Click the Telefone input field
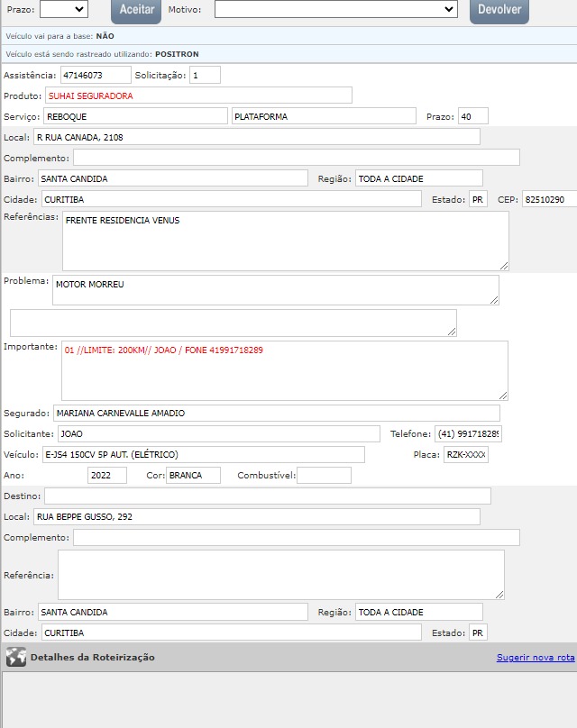This screenshot has height=728, width=577. (x=468, y=433)
